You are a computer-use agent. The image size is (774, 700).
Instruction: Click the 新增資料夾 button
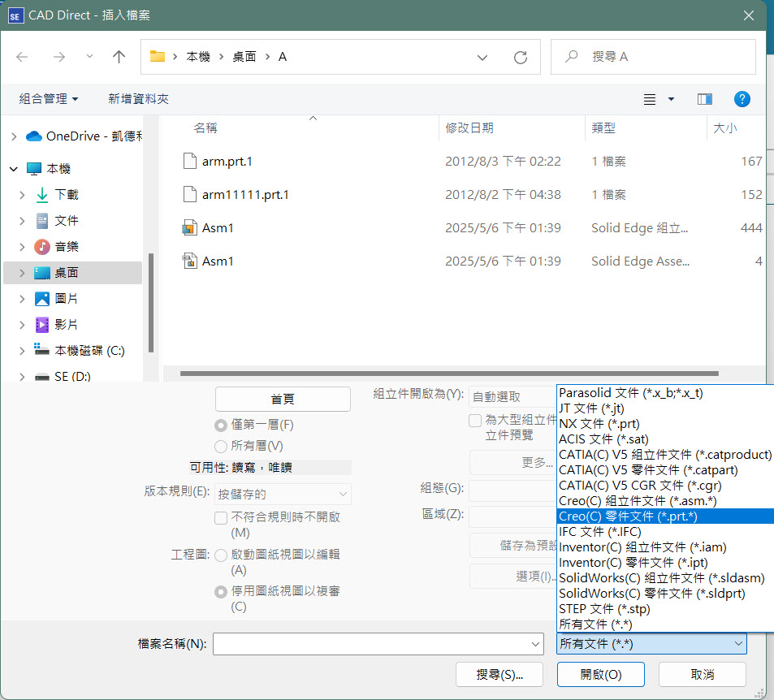pos(138,99)
